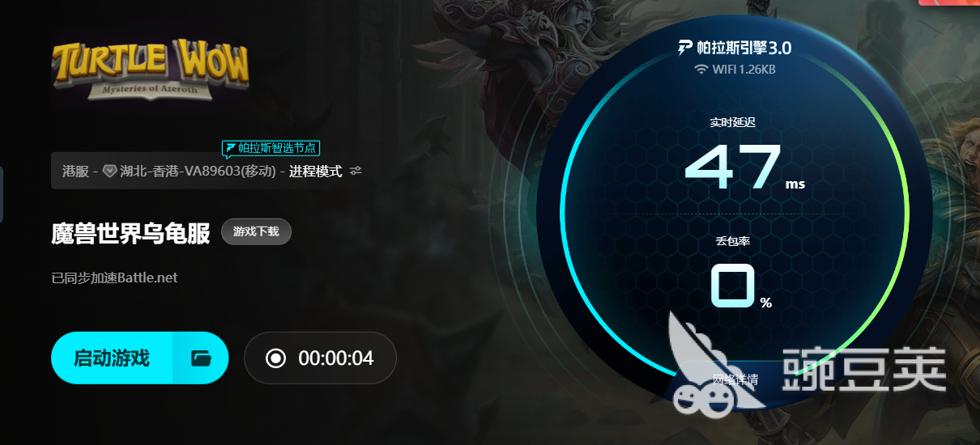Click the 0% packet loss reading

pos(741,286)
